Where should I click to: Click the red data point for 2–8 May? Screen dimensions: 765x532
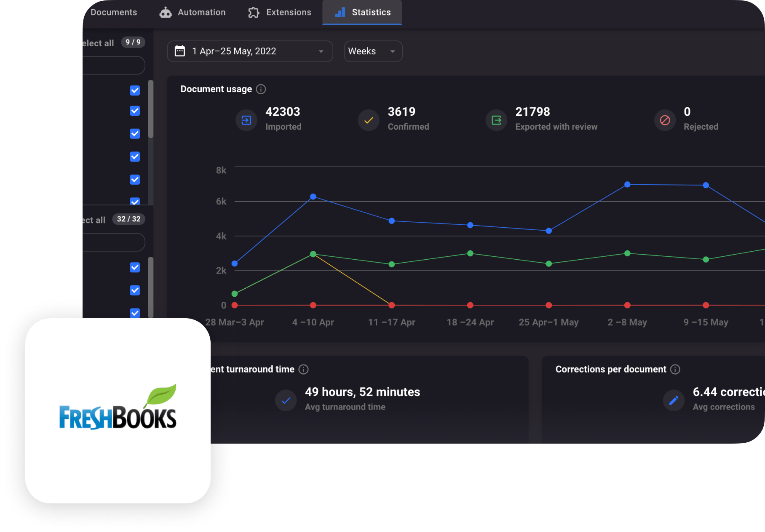(x=627, y=305)
